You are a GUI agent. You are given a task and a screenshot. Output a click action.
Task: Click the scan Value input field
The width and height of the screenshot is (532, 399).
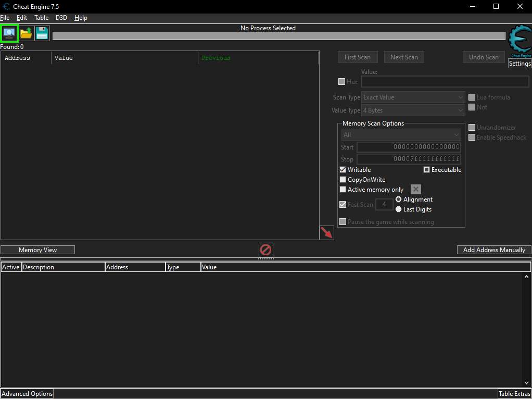tap(445, 82)
